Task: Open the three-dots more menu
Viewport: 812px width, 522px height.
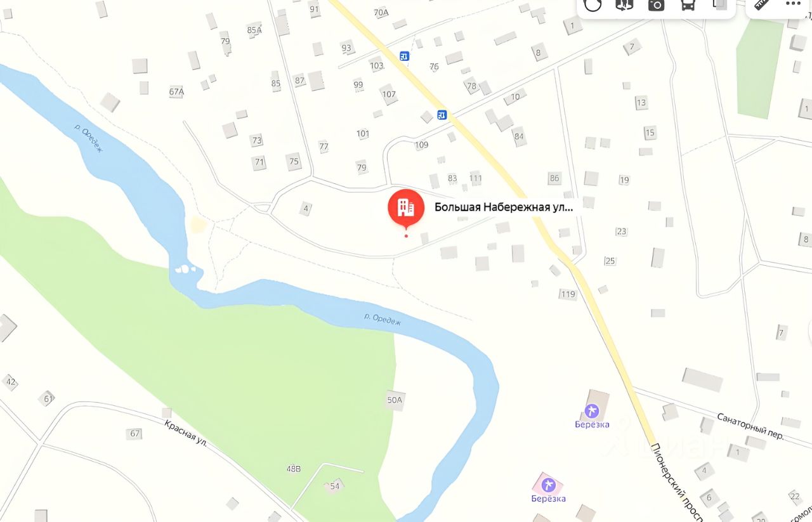Action: point(793,3)
